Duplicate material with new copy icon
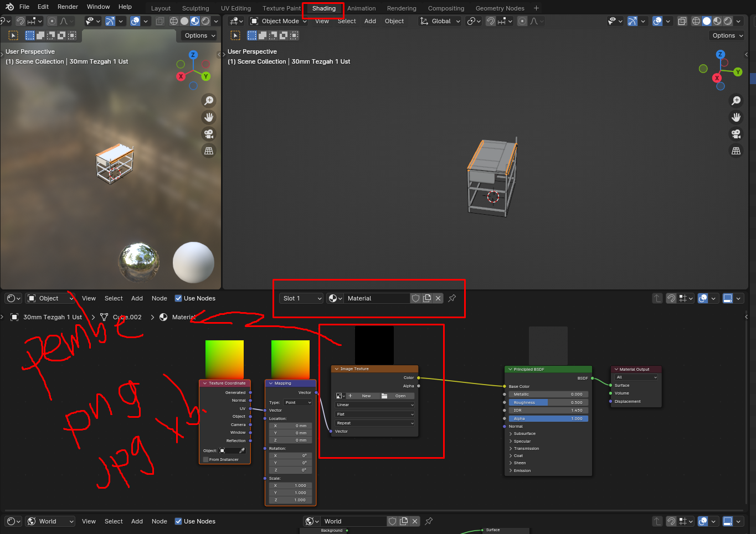The image size is (756, 534). tap(427, 298)
